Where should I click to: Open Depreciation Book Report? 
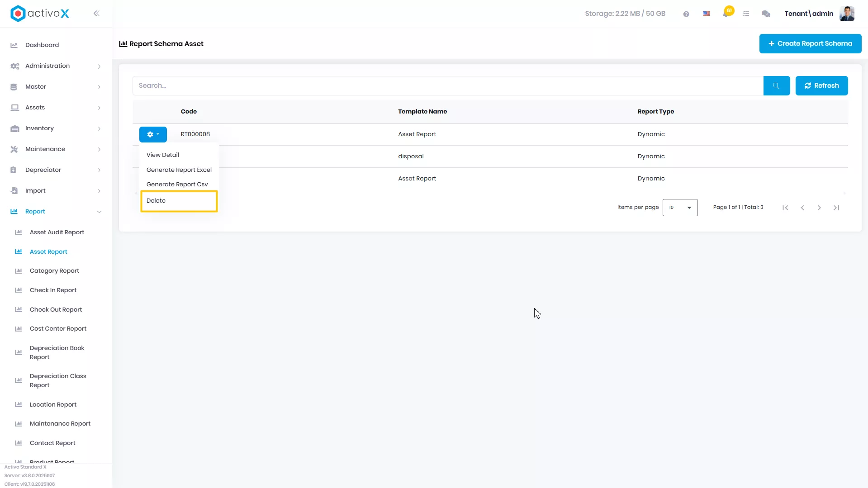click(57, 353)
